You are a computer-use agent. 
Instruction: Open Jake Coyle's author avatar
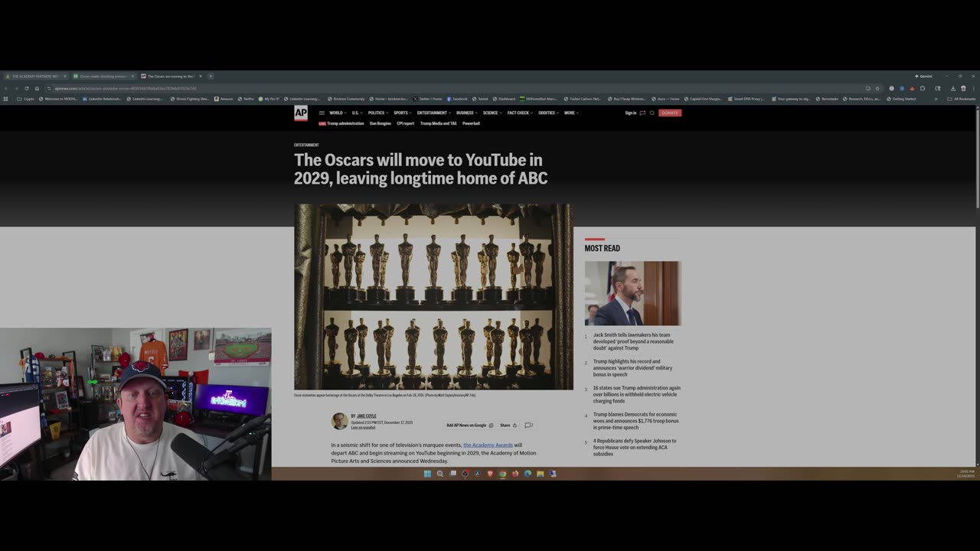[339, 421]
